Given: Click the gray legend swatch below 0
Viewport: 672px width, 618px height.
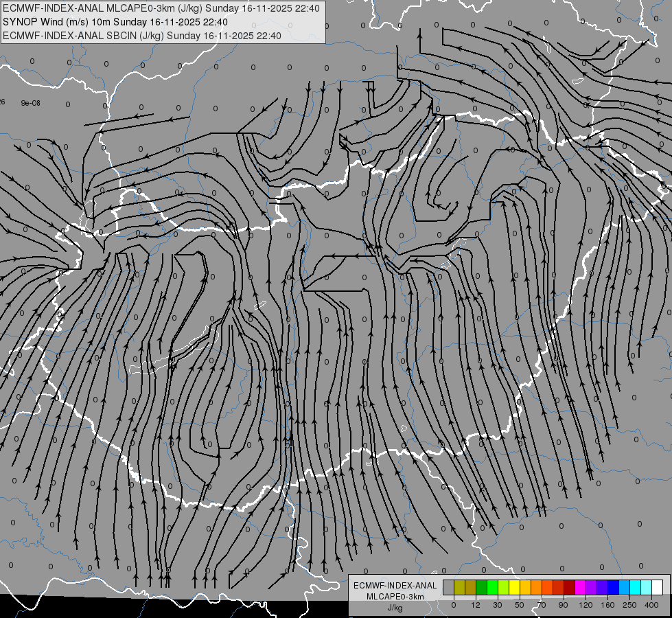Looking at the screenshot, I should tap(449, 587).
